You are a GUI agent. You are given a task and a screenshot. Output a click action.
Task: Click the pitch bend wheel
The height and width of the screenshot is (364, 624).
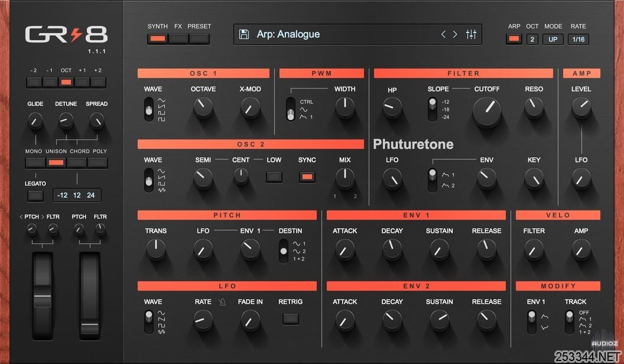pos(43,295)
